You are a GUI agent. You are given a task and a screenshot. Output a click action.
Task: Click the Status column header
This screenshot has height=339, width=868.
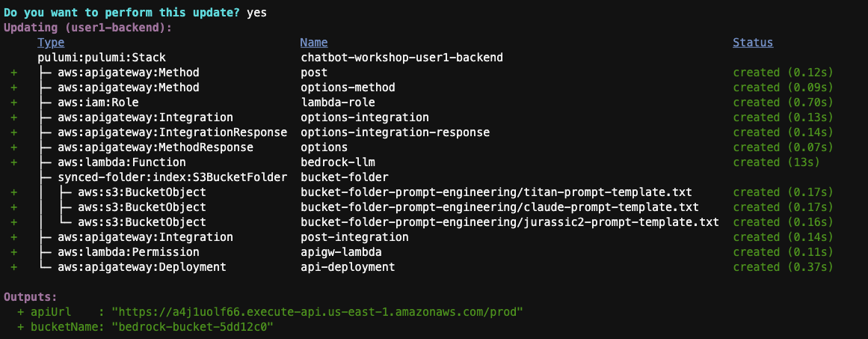pyautogui.click(x=752, y=43)
